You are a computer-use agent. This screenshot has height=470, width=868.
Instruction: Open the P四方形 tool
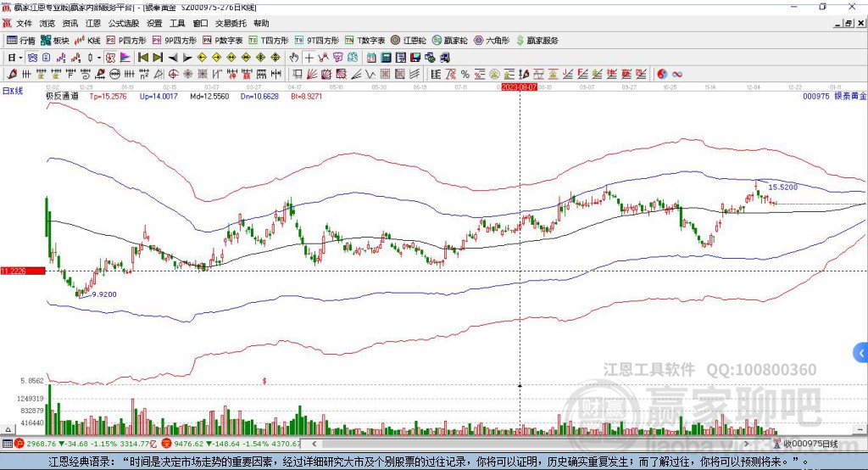126,41
